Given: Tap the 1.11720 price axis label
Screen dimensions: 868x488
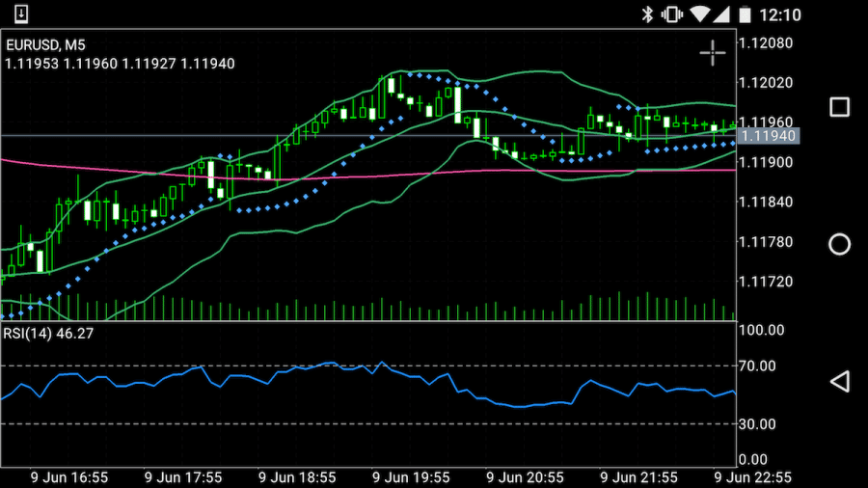Looking at the screenshot, I should (x=766, y=282).
